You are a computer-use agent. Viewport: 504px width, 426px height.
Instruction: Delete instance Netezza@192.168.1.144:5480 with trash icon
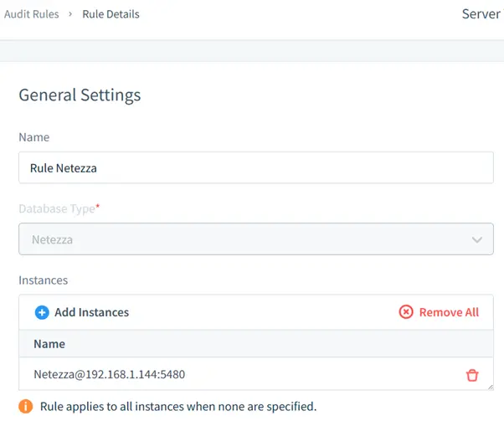(472, 375)
